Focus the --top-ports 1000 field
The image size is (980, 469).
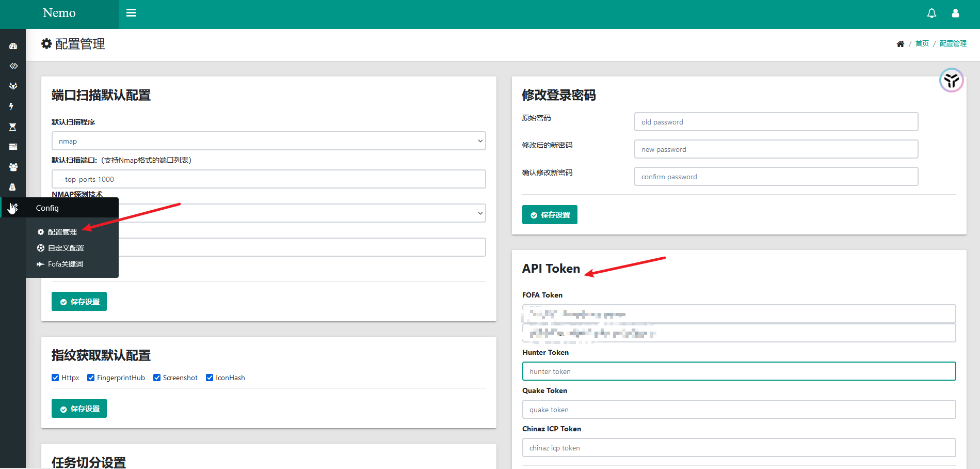tap(268, 179)
